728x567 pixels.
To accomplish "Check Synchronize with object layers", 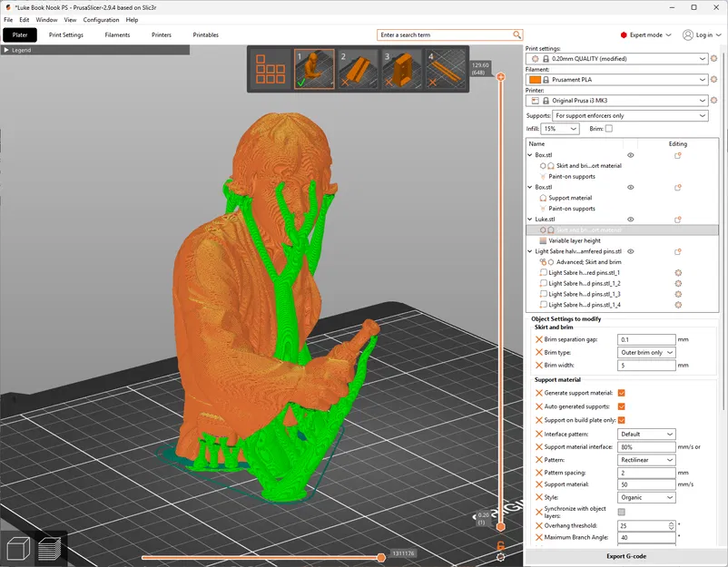I will (x=622, y=512).
